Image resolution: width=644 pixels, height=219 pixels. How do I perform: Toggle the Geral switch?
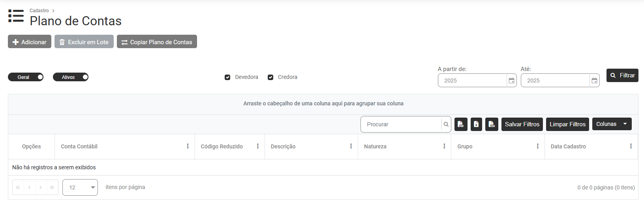(x=26, y=77)
